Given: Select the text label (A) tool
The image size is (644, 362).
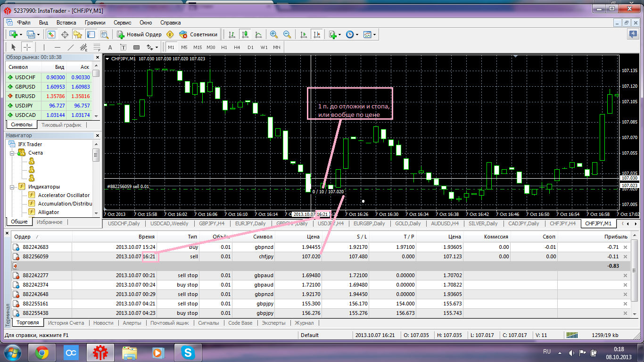Looking at the screenshot, I should click(x=110, y=47).
